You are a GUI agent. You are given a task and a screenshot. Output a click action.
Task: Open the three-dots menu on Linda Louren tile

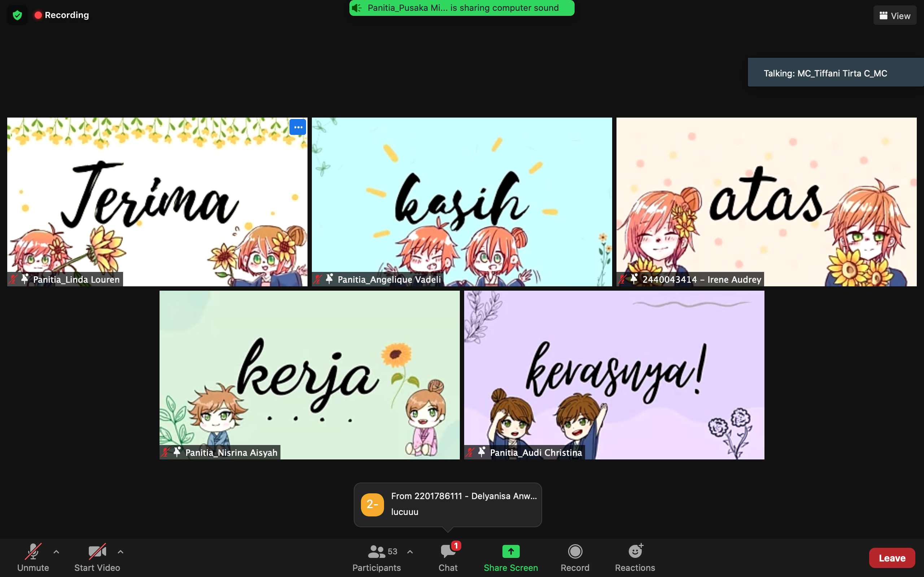coord(298,127)
